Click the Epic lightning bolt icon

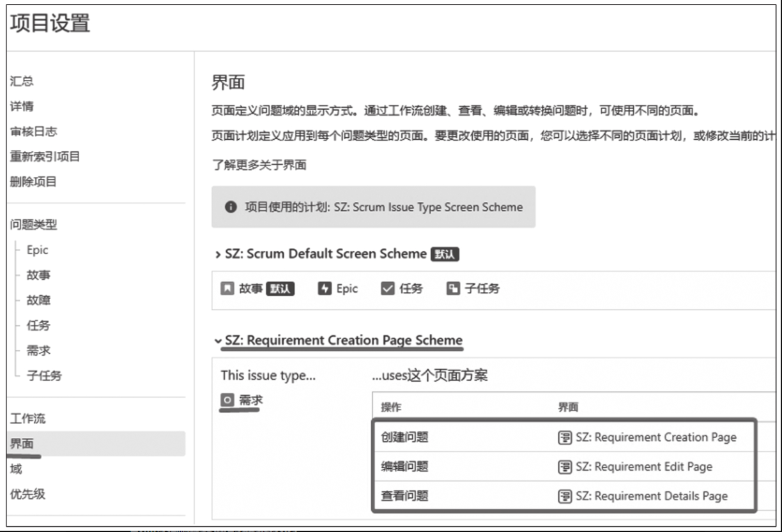click(x=324, y=289)
